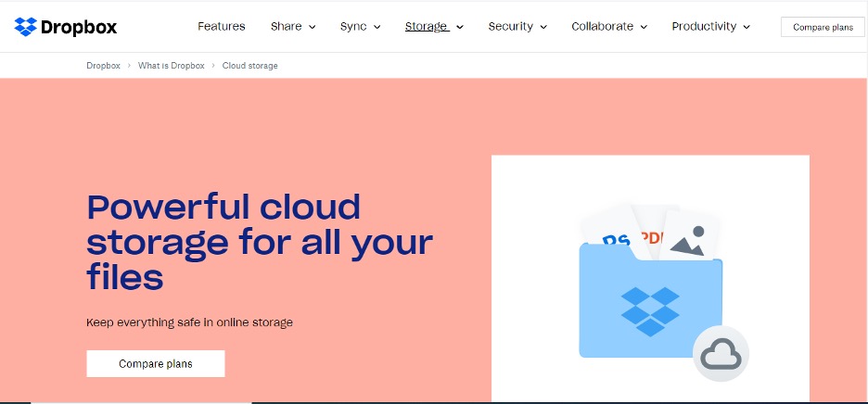Screen dimensions: 868x404
Task: Click the Keep everything safe subtitle text
Action: point(189,322)
